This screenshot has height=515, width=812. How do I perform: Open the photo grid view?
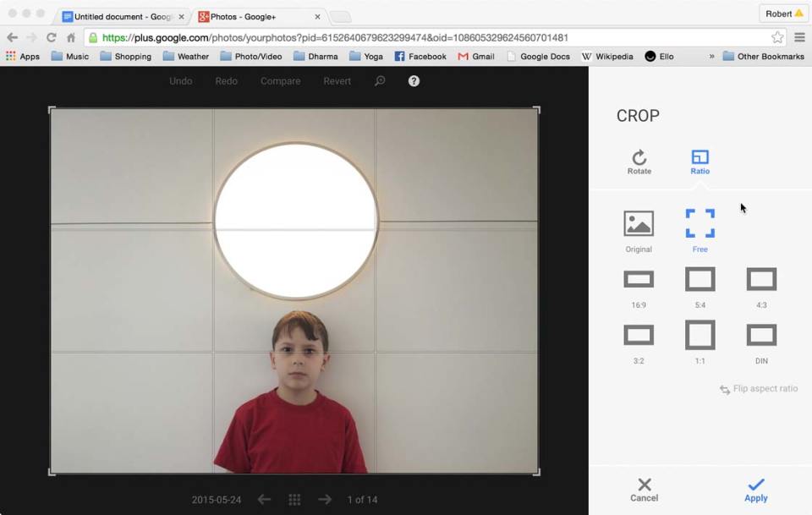click(294, 500)
